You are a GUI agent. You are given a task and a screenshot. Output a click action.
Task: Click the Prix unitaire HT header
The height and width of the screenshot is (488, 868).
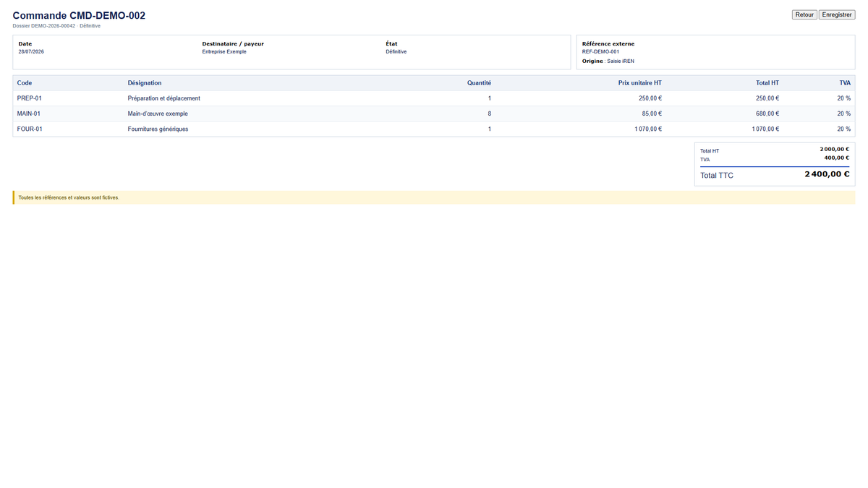(x=640, y=83)
